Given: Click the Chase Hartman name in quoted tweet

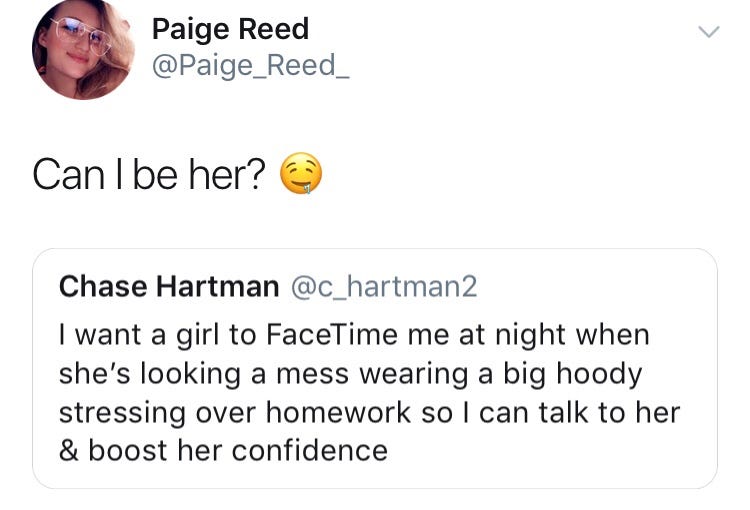Looking at the screenshot, I should (x=169, y=286).
